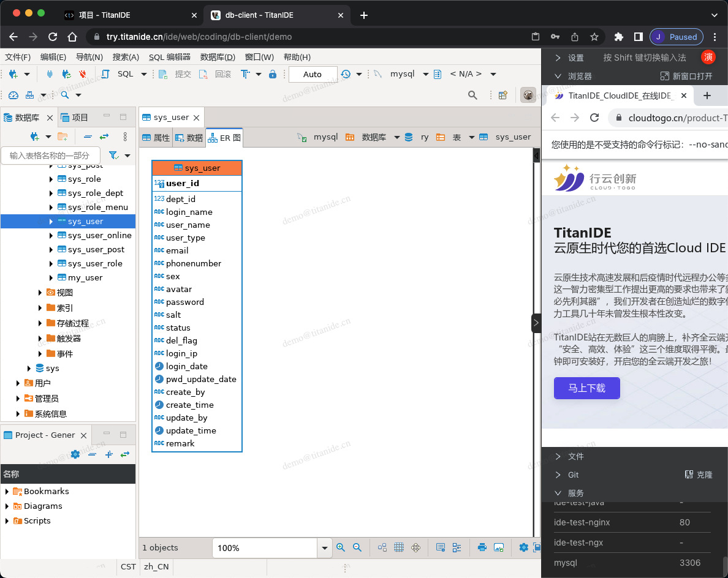This screenshot has height=578, width=728.
Task: Switch to the 属性 tab
Action: coord(156,138)
